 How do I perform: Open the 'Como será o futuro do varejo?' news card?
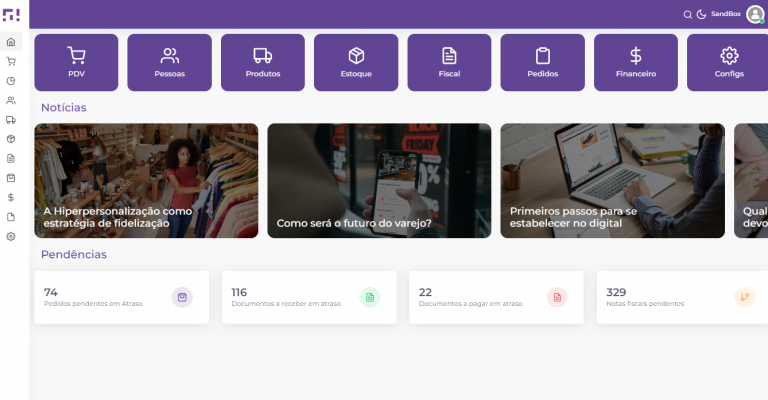(x=379, y=181)
